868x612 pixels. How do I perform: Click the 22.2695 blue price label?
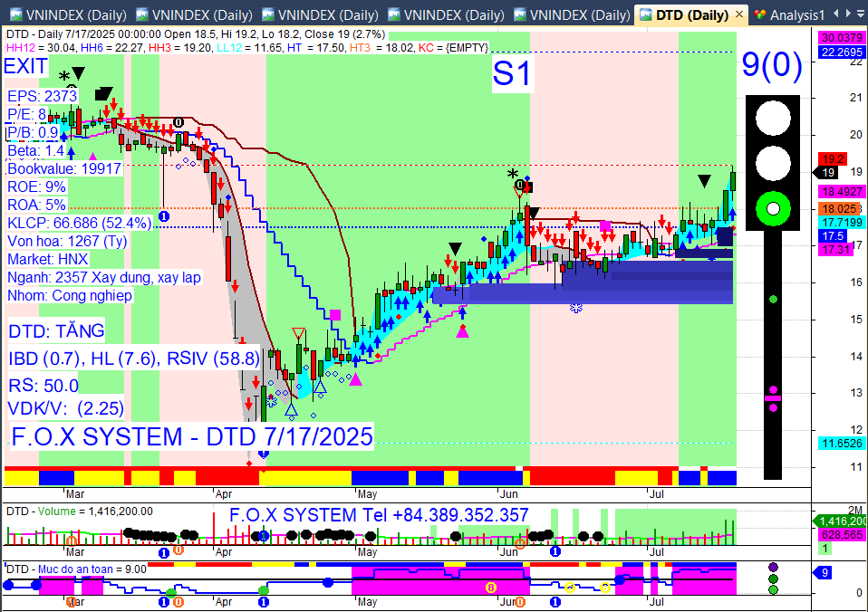842,52
